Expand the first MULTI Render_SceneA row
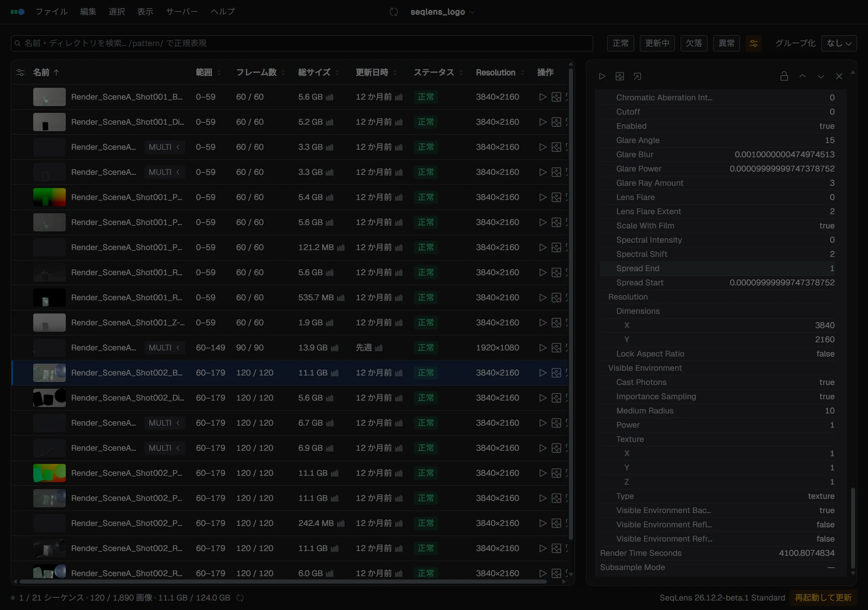This screenshot has height=610, width=868. 164,147
